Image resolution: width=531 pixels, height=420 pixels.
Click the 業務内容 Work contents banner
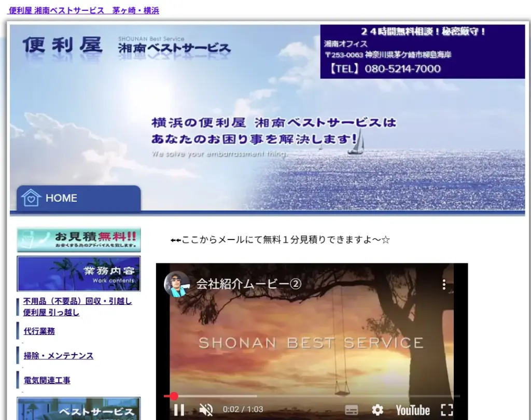tap(78, 273)
